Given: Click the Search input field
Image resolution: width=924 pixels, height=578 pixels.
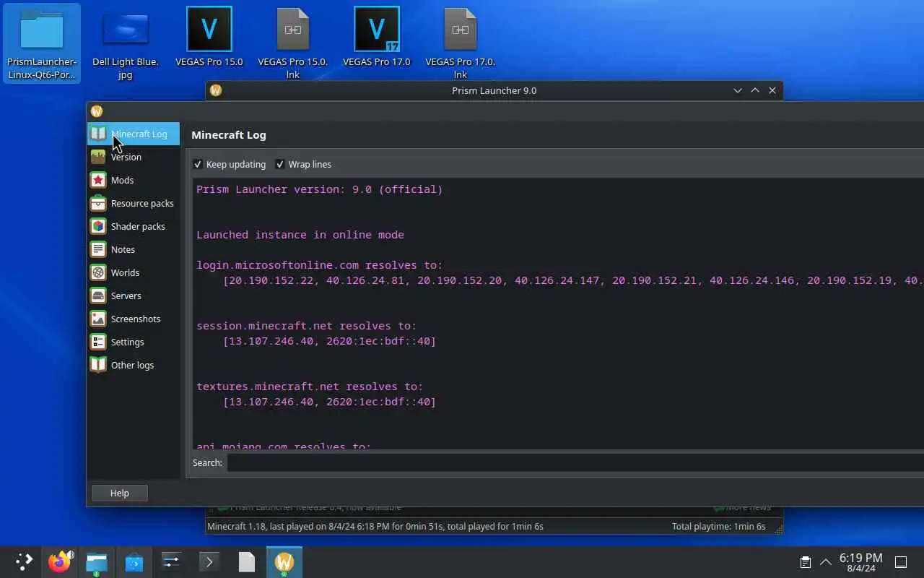Looking at the screenshot, I should click(x=575, y=463).
